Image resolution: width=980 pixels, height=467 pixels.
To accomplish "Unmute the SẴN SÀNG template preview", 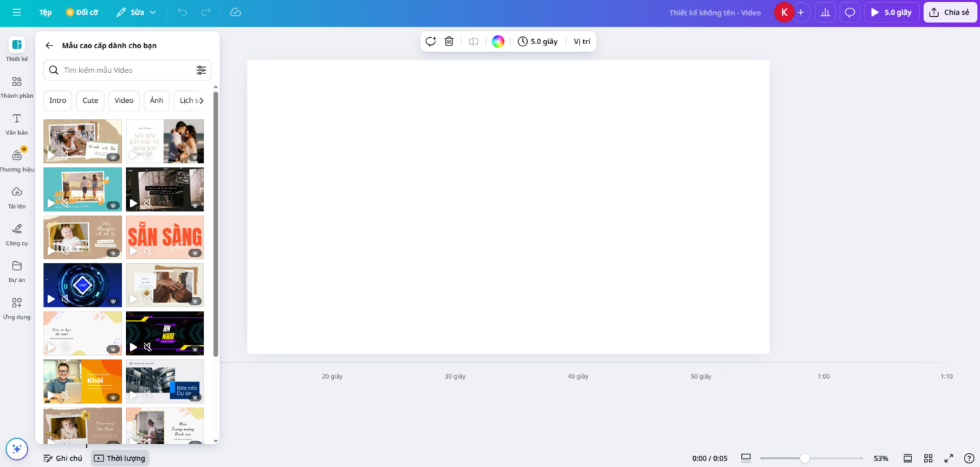I will tap(147, 251).
